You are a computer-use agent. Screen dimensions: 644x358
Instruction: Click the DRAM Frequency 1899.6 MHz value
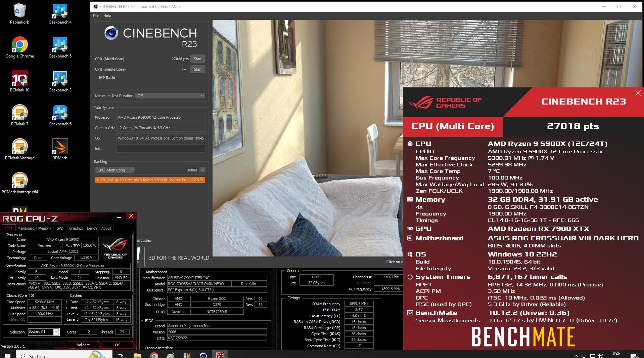(x=359, y=304)
